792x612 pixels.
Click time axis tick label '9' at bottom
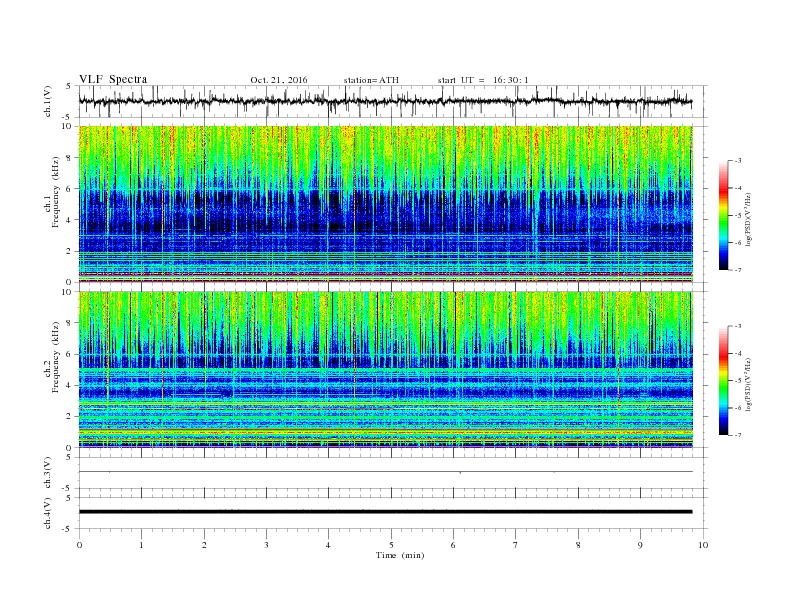[640, 545]
